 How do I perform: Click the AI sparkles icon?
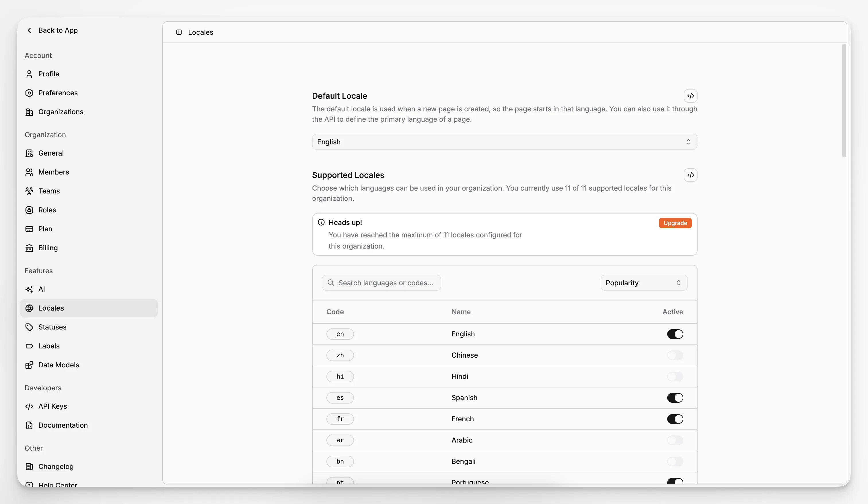coord(29,290)
